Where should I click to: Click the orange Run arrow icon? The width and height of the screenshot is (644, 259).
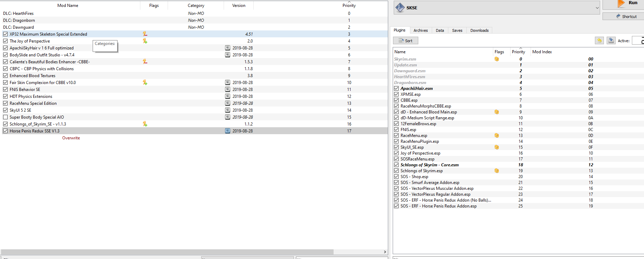pyautogui.click(x=621, y=3)
